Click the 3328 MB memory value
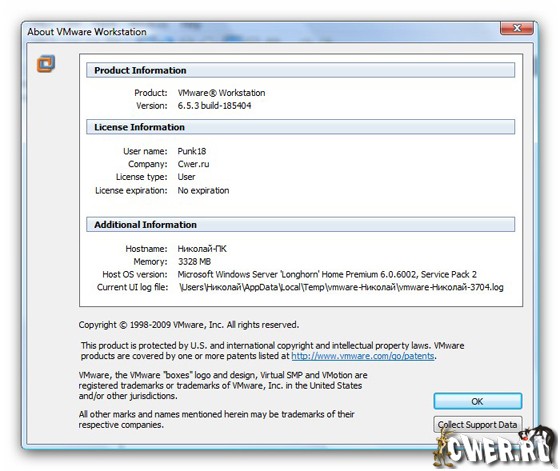This screenshot has width=560, height=471. 194,262
